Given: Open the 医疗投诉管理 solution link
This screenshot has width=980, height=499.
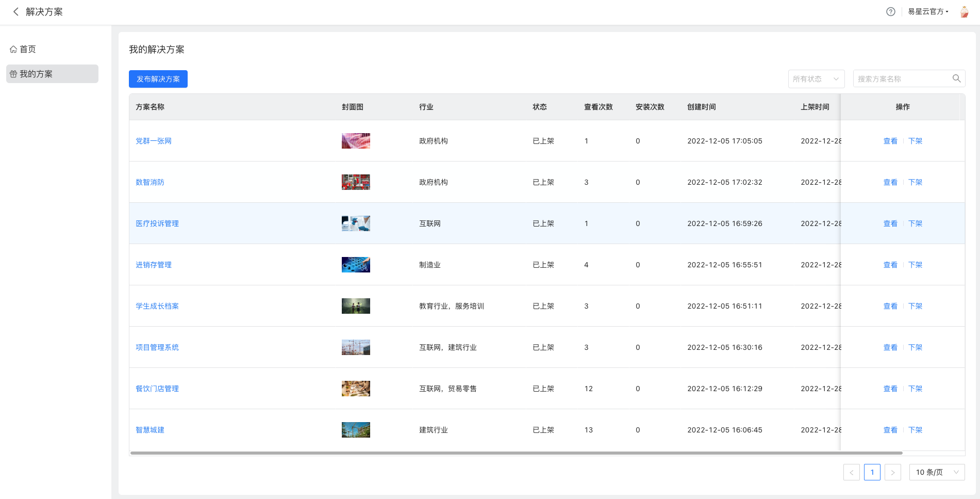Looking at the screenshot, I should (157, 223).
